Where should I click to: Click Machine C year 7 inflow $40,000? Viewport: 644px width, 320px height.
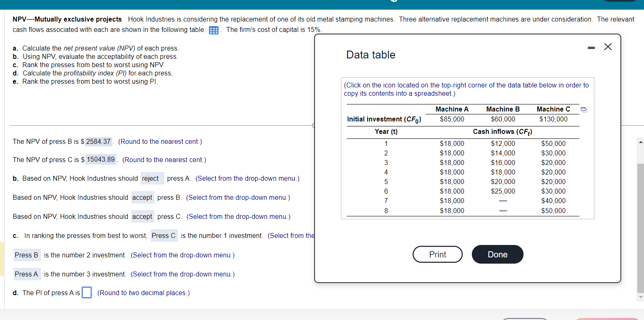click(553, 201)
